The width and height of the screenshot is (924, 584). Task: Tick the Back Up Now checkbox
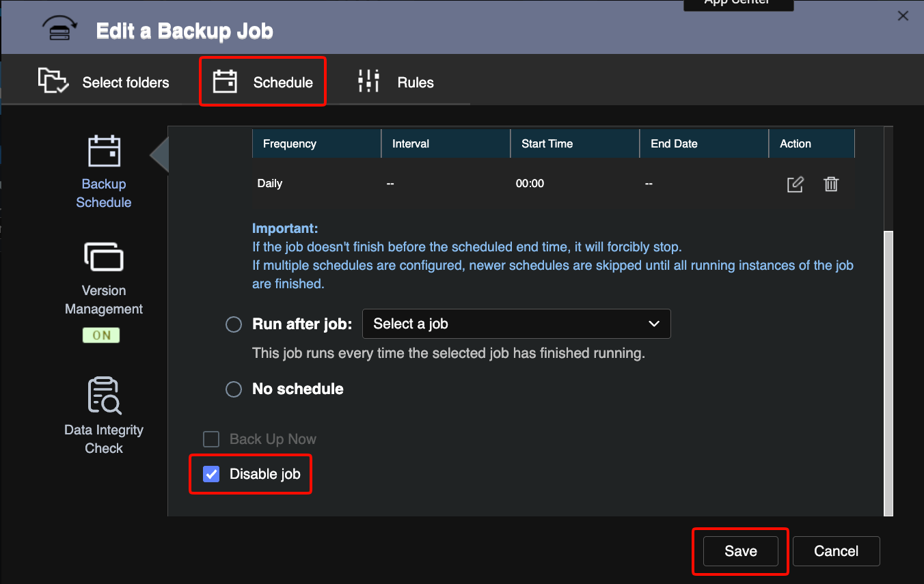pyautogui.click(x=211, y=439)
